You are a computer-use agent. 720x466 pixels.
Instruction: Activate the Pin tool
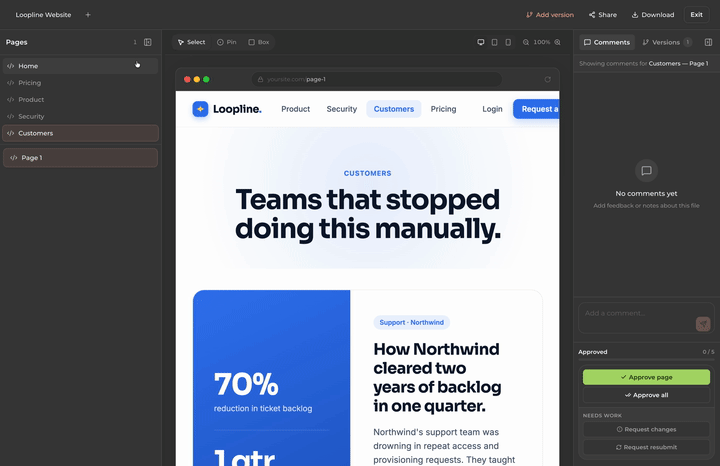226,42
